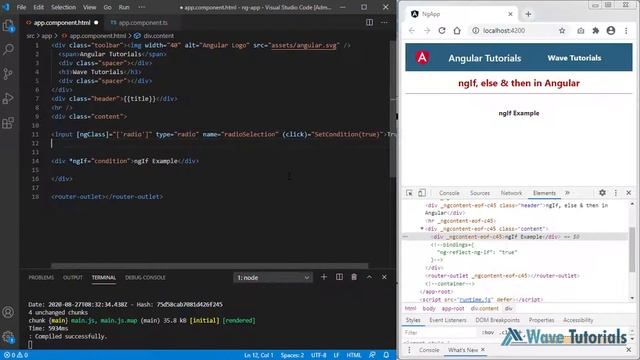Image resolution: width=640 pixels, height=360 pixels.
Task: Open notifications bell in status bar
Action: pyautogui.click(x=386, y=355)
